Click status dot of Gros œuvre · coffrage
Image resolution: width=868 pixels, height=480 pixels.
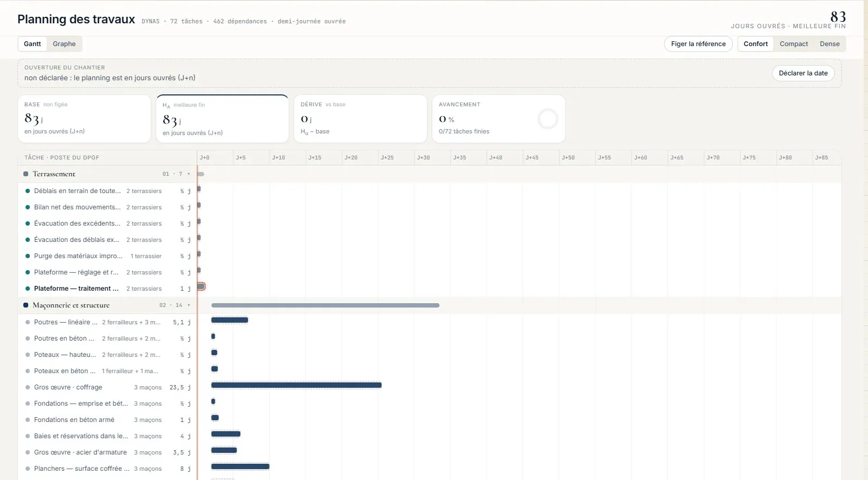(x=28, y=387)
